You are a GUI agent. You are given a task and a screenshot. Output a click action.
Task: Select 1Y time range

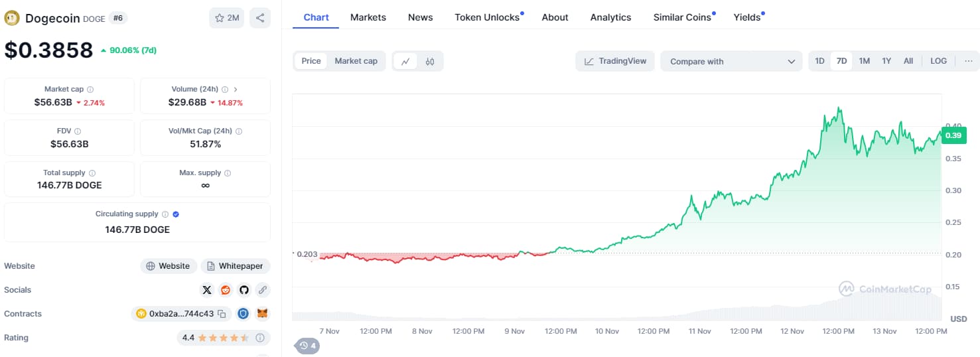886,61
